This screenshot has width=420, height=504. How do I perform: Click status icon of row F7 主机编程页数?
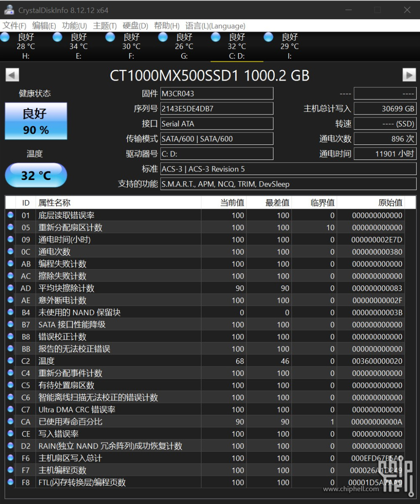click(x=11, y=470)
